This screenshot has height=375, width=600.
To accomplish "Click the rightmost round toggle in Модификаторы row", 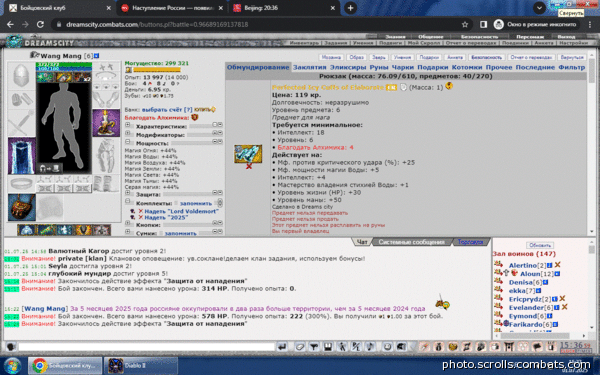I will click(220, 133).
